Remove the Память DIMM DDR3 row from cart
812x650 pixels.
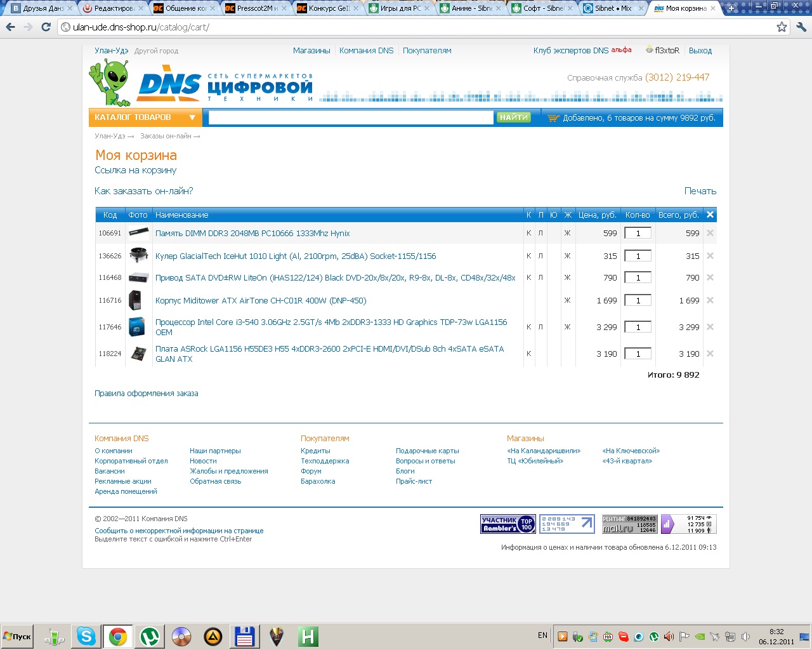coord(710,233)
